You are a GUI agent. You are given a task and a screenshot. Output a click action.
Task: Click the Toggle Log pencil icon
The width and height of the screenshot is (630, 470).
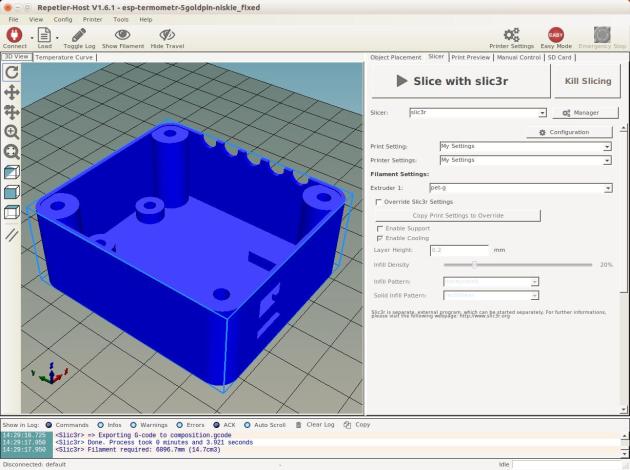click(x=79, y=35)
